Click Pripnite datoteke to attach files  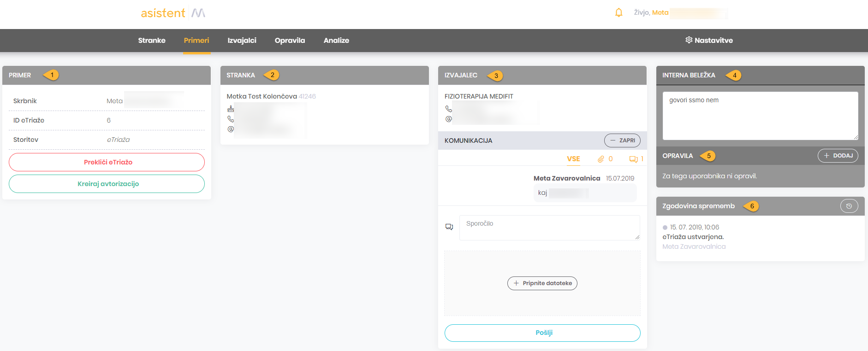[x=542, y=283]
